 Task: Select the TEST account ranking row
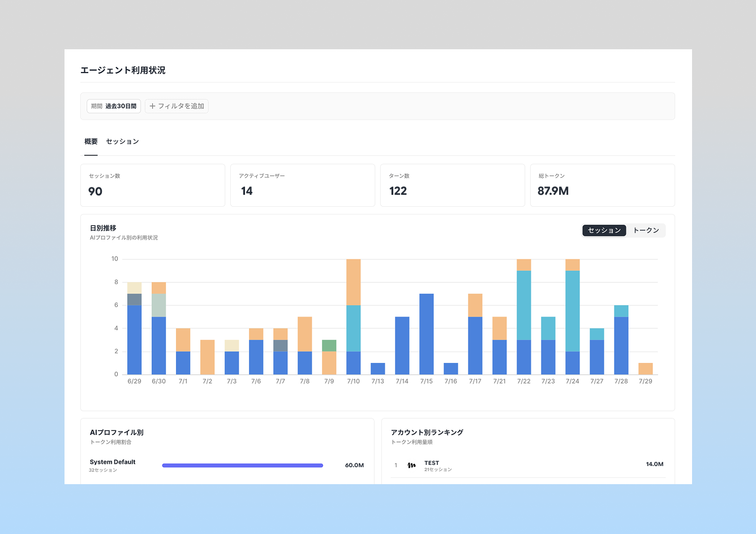[528, 465]
